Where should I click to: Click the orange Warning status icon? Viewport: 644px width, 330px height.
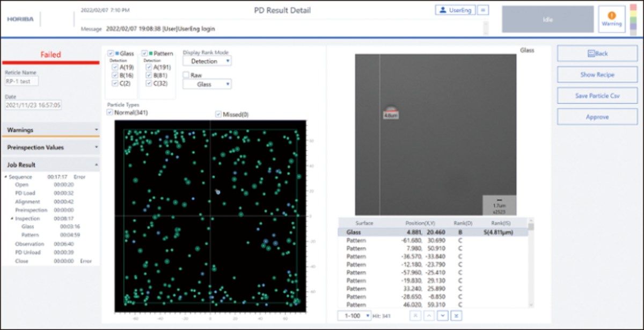(611, 16)
